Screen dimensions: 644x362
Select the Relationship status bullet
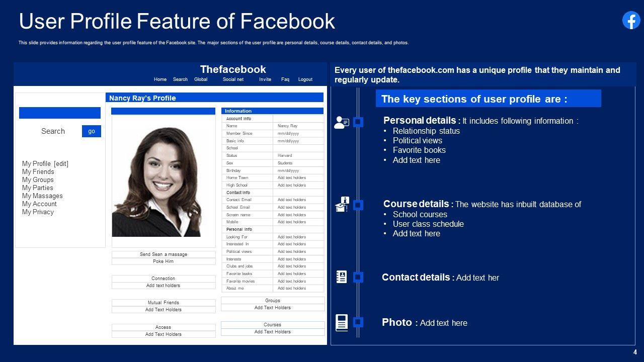(x=426, y=131)
